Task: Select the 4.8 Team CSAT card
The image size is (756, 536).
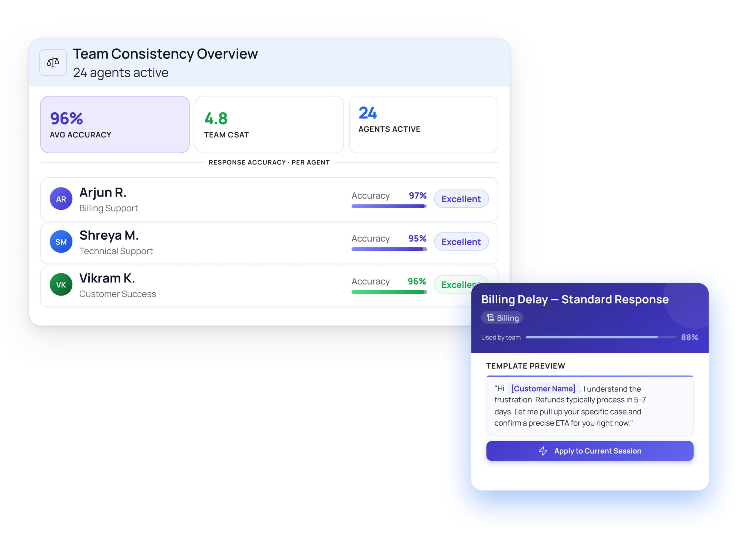Action: tap(269, 124)
